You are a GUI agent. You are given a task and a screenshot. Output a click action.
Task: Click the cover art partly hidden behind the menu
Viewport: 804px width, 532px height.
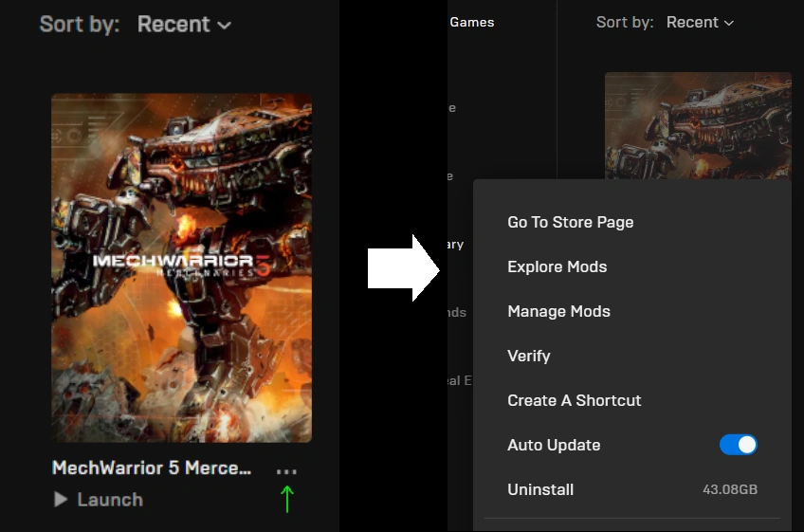click(x=698, y=125)
